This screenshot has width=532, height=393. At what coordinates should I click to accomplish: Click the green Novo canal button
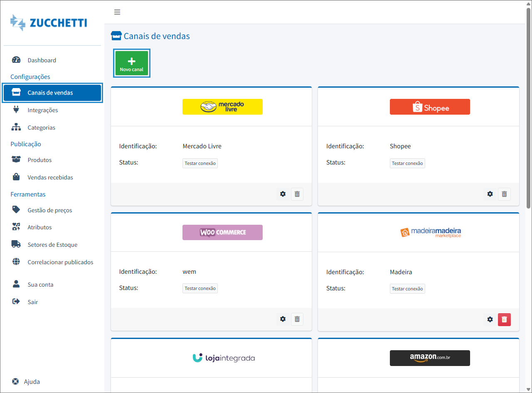(x=131, y=63)
